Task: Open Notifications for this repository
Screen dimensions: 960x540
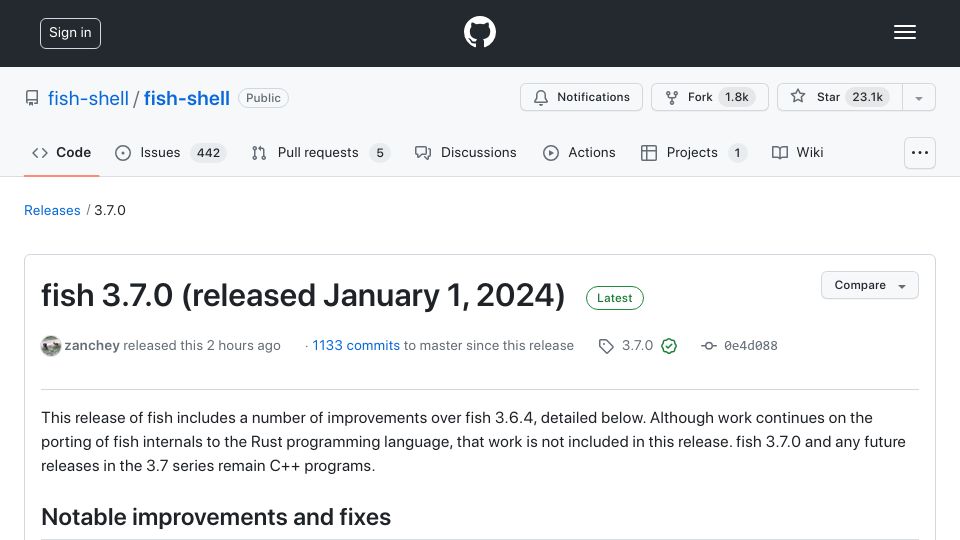Action: (x=581, y=97)
